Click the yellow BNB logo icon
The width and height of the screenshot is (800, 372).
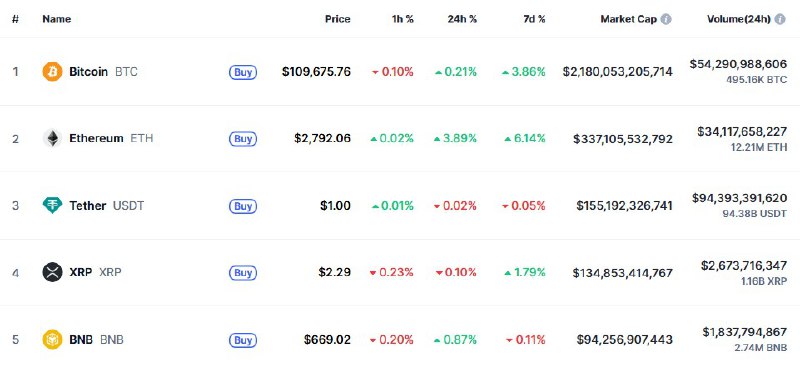point(52,339)
